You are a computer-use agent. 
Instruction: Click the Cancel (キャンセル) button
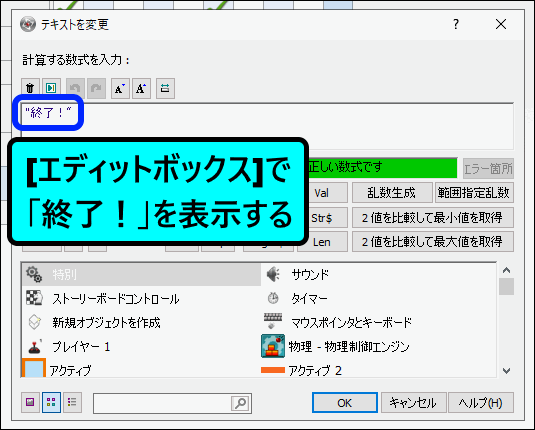[413, 403]
